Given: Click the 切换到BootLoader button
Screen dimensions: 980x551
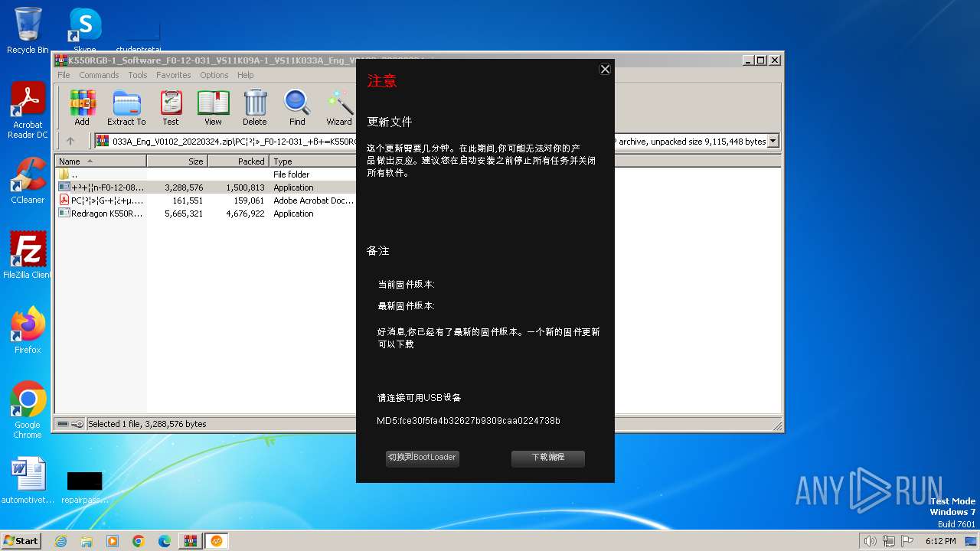Looking at the screenshot, I should tap(422, 458).
